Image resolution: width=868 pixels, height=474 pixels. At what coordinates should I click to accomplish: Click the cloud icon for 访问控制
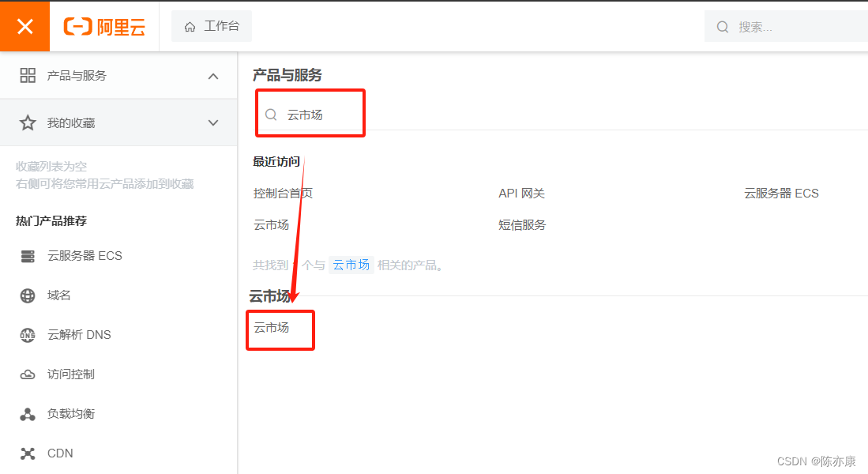pos(28,375)
